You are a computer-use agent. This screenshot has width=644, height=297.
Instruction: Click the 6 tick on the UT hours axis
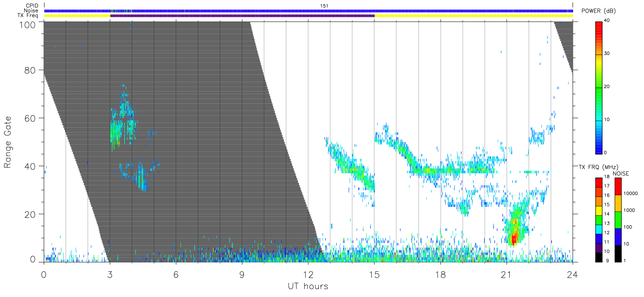(176, 274)
